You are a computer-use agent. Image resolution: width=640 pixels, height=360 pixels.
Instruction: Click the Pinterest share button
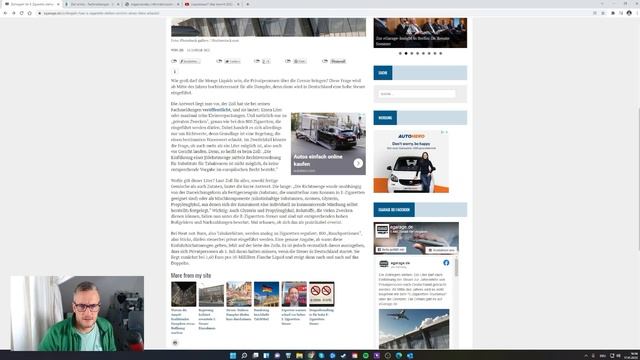338,61
